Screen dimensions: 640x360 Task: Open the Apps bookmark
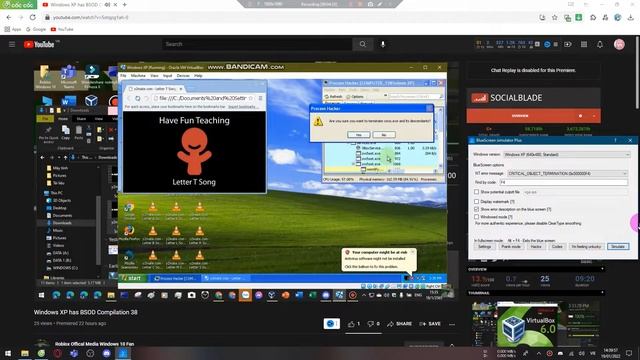pos(13,29)
